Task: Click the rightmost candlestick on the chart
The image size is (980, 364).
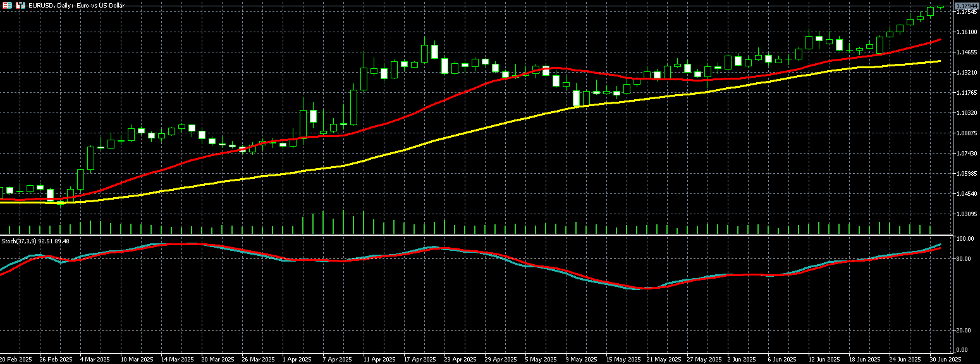Action: (941, 7)
